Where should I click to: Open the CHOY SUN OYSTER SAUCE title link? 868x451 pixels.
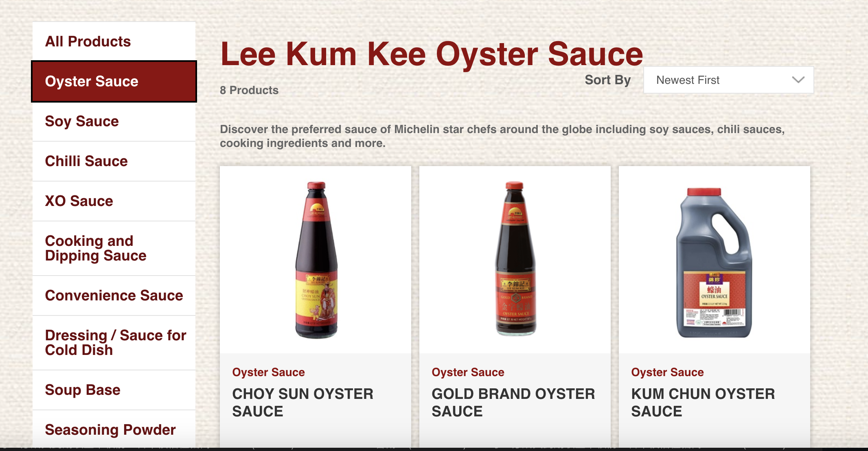click(x=302, y=403)
